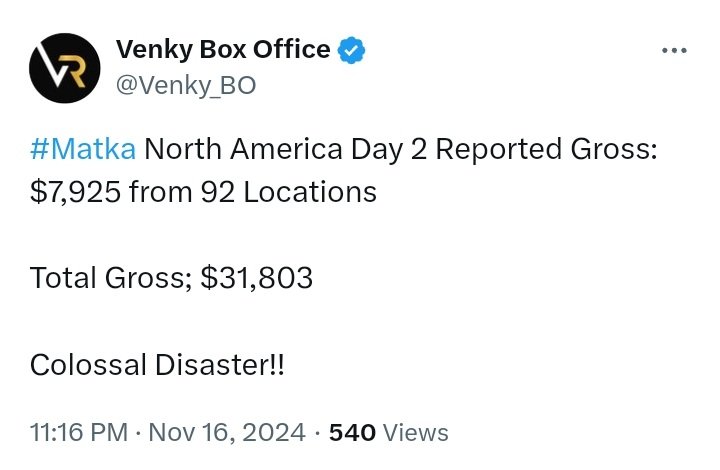This screenshot has height=470, width=720.
Task: Open the #Matka hashtag link
Action: coord(83,149)
